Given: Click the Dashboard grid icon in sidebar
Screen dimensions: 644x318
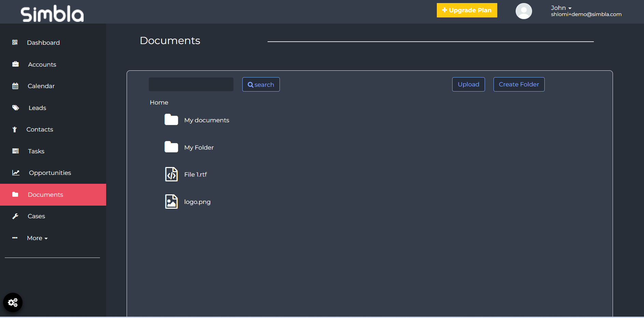Looking at the screenshot, I should 15,42.
